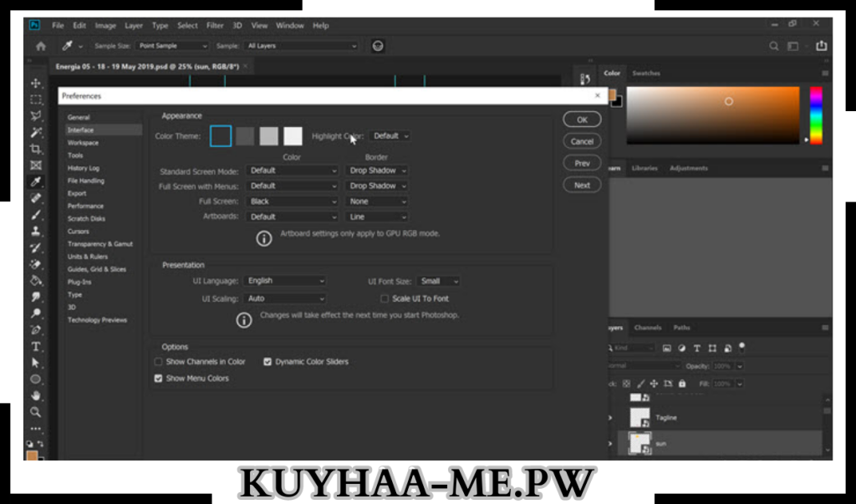Enable Scale UI To Font checkbox
Image resolution: width=856 pixels, height=504 pixels.
[x=385, y=298]
